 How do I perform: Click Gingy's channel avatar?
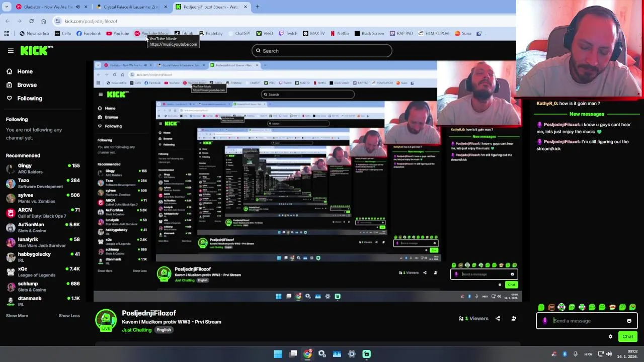click(x=11, y=169)
